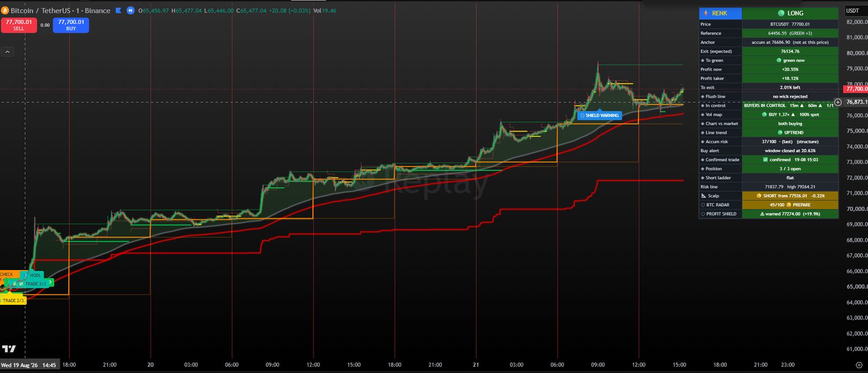This screenshot has height=373, width=868.
Task: Click the 'Accum risk' row label
Action: coord(720,142)
